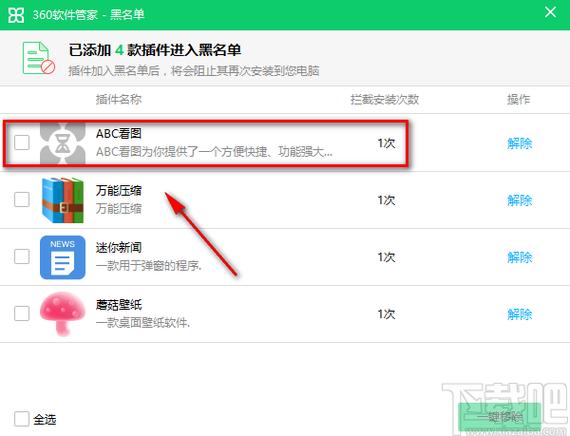Click the 迷你新闻 NEWS icon
Image resolution: width=570 pixels, height=436 pixels.
[x=63, y=257]
